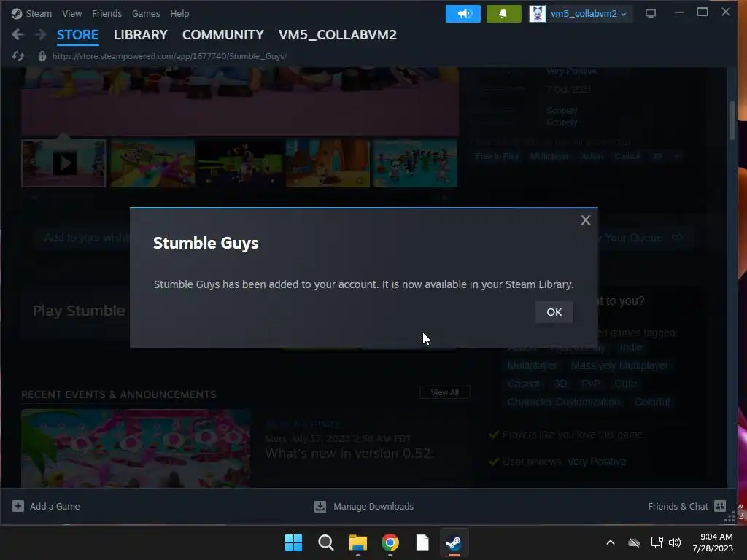Click the store URL address text
This screenshot has width=747, height=560.
pyautogui.click(x=169, y=56)
